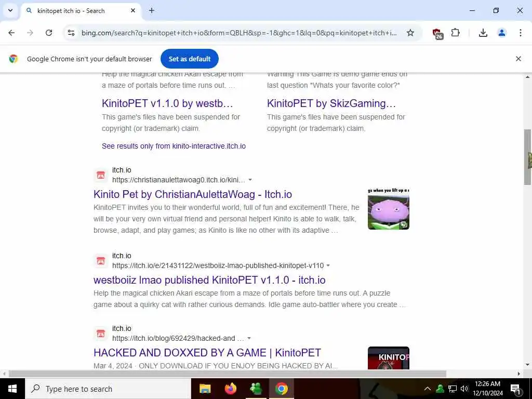Open Kinito Pet by ChristianAulettaWoag result
The height and width of the screenshot is (399, 532).
pyautogui.click(x=193, y=194)
